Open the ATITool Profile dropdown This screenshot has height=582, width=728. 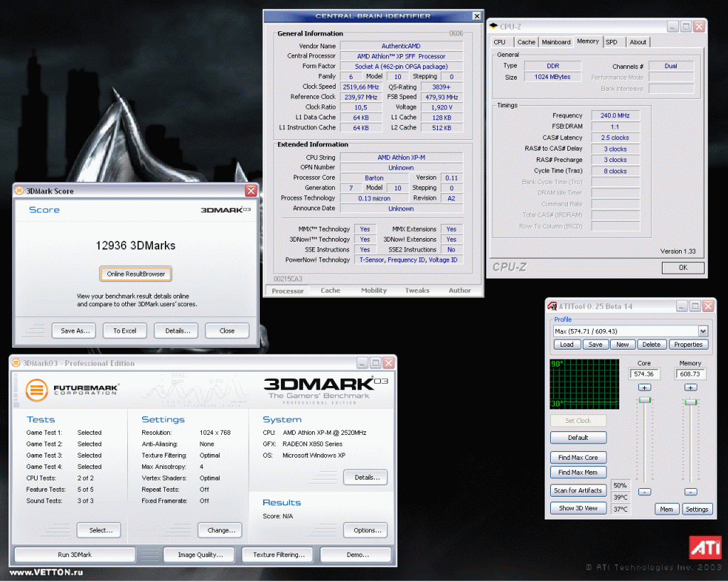pos(703,331)
